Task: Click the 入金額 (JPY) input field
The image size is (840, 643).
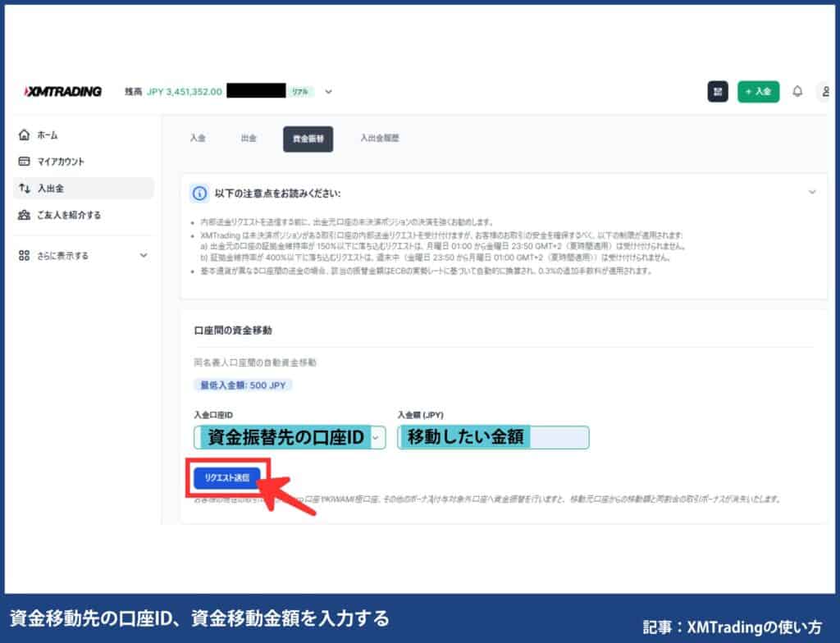Action: 493,437
